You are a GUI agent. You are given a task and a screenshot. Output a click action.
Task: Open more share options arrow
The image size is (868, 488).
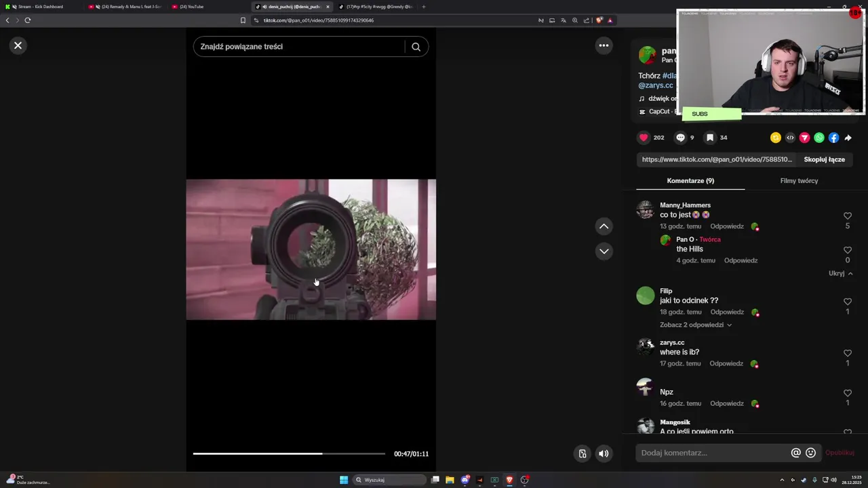[x=848, y=138]
